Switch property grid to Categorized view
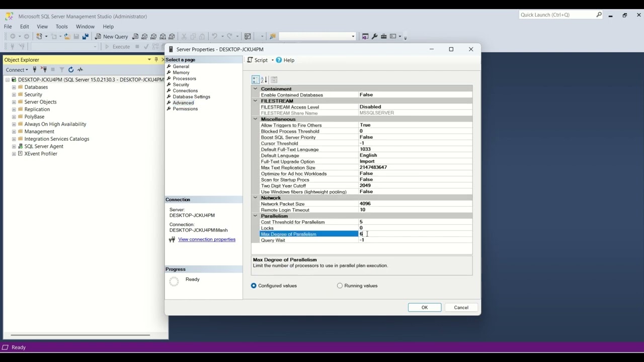 pyautogui.click(x=256, y=80)
